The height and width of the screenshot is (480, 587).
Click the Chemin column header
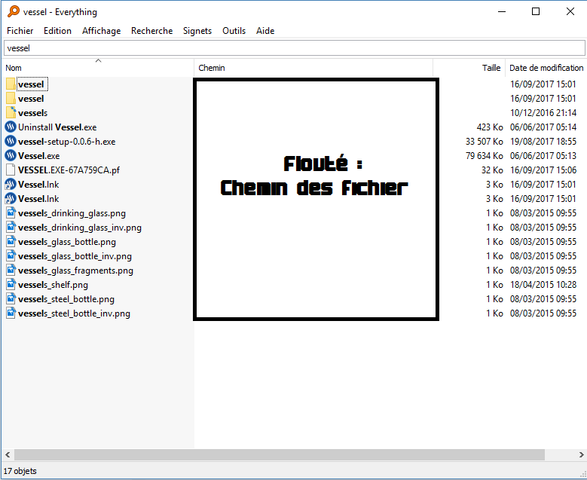(314, 68)
